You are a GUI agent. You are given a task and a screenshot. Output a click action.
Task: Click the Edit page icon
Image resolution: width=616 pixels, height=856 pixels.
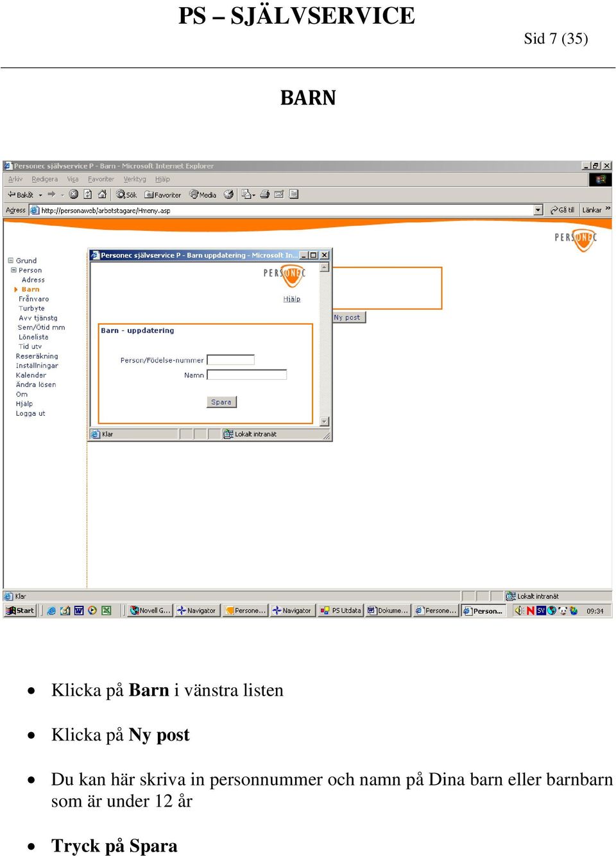point(279,194)
